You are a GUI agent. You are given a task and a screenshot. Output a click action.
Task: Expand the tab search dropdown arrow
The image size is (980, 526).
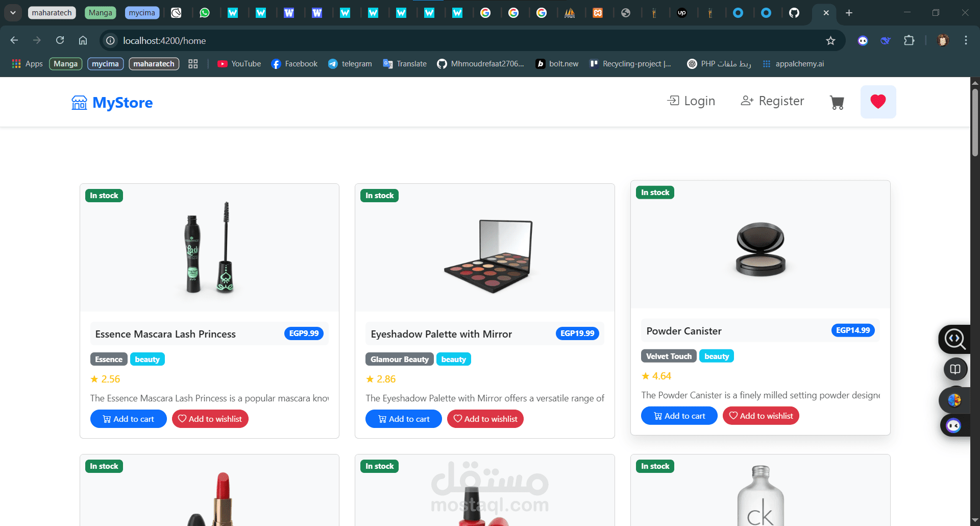coord(13,13)
